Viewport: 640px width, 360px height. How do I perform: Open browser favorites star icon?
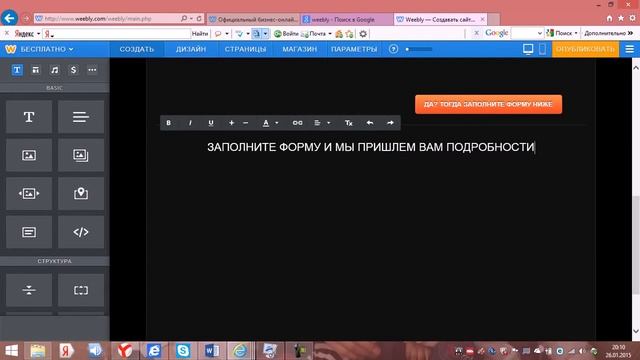(621, 18)
